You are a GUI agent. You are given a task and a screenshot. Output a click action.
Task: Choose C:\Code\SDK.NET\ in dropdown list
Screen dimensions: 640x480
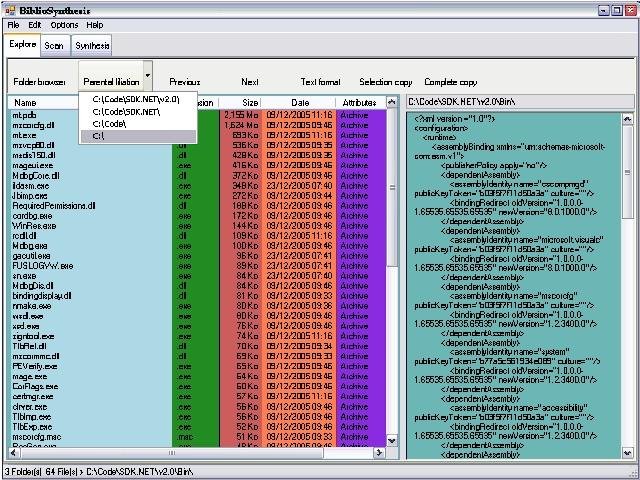(x=138, y=112)
